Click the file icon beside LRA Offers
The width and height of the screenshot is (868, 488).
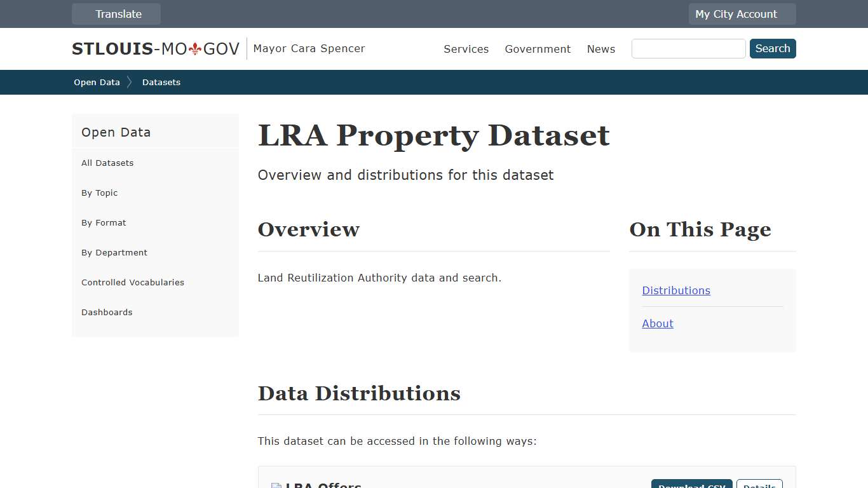pos(276,486)
